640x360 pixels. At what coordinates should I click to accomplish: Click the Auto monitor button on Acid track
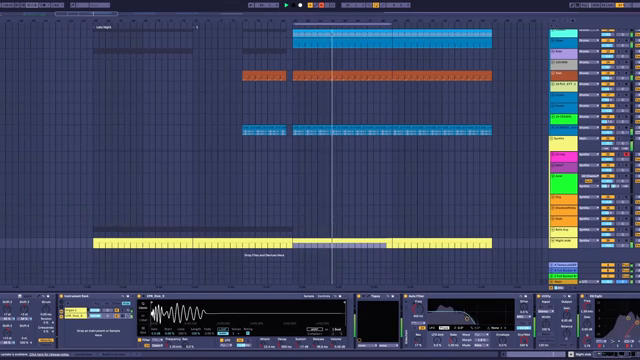pyautogui.click(x=589, y=181)
